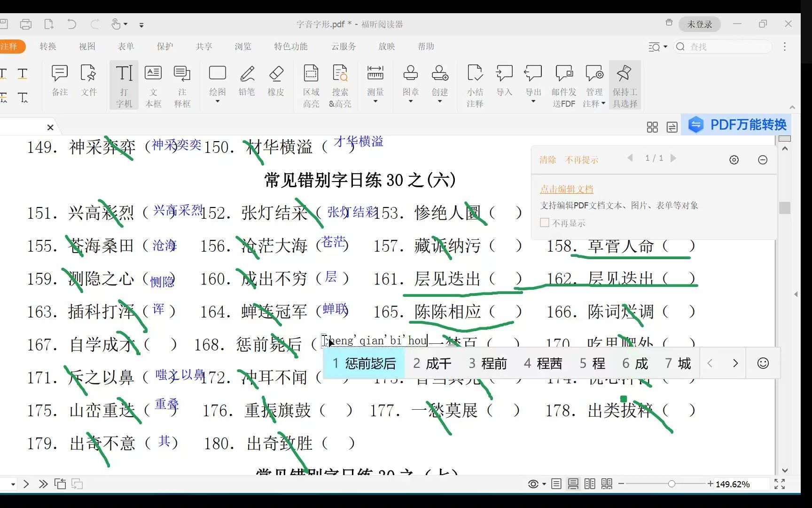Click the print icon in title bar
812x508 pixels.
26,24
